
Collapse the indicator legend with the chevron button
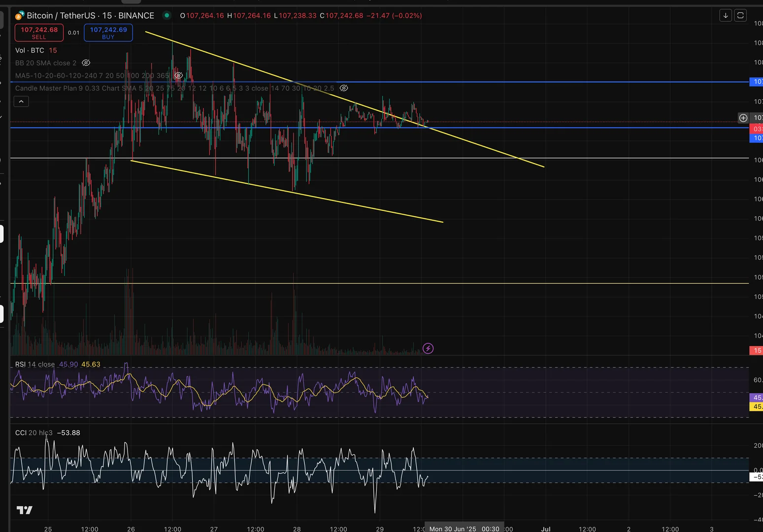(x=21, y=101)
